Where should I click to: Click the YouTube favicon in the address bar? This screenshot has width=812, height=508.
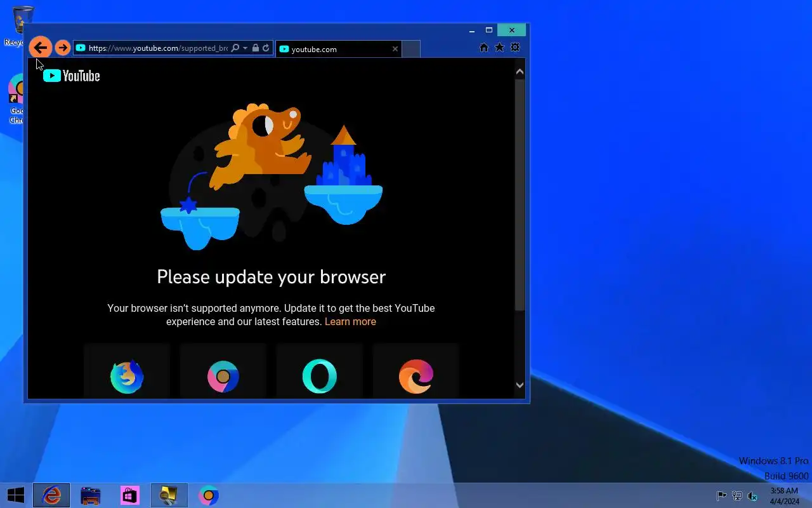(81, 48)
